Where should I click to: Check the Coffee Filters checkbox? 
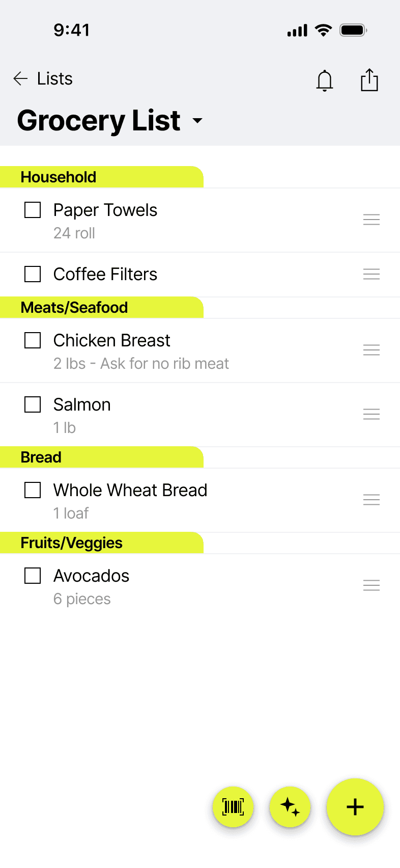(x=33, y=274)
